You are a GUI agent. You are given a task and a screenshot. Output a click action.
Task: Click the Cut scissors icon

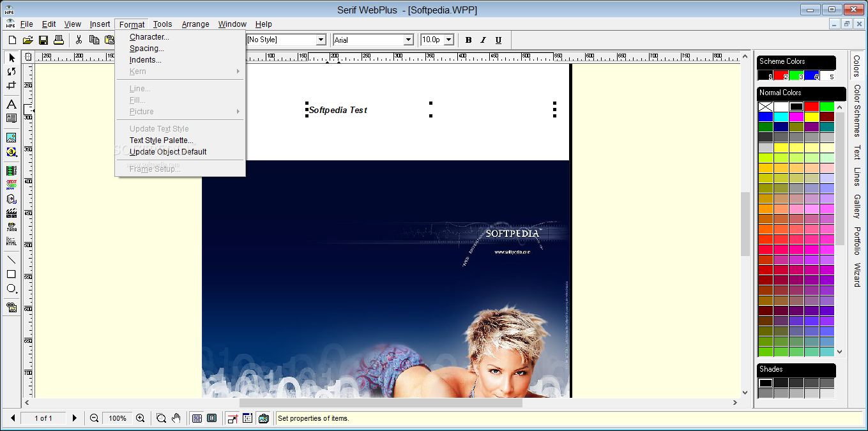(79, 40)
